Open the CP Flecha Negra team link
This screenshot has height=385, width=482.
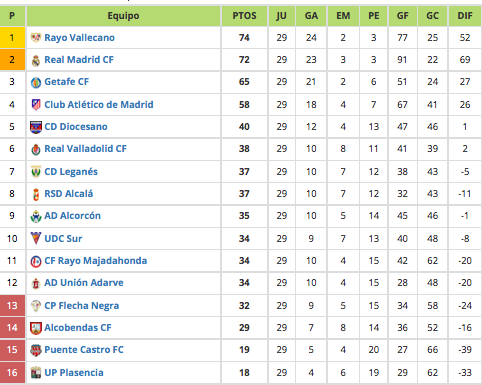(x=82, y=306)
